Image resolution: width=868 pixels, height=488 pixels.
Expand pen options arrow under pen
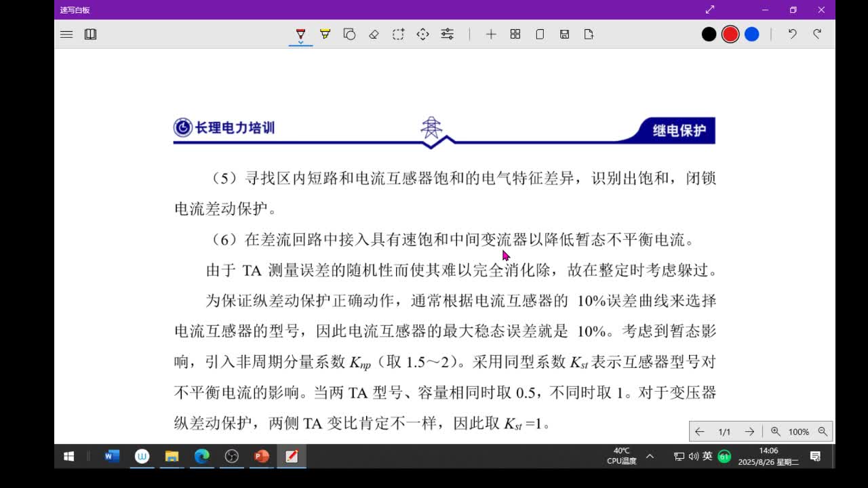(300, 43)
